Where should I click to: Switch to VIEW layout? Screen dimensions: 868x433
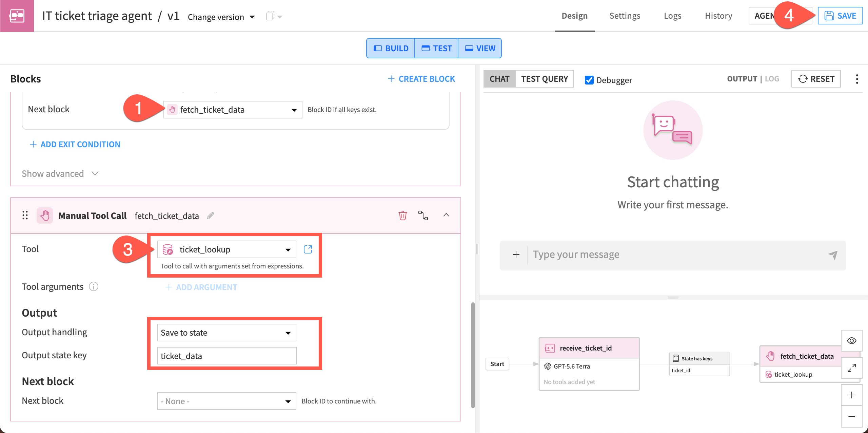coord(480,48)
